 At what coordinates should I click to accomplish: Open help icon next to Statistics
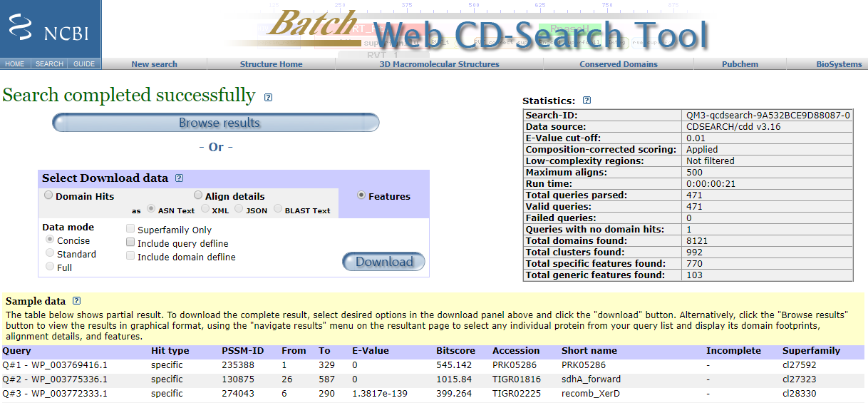point(587,101)
